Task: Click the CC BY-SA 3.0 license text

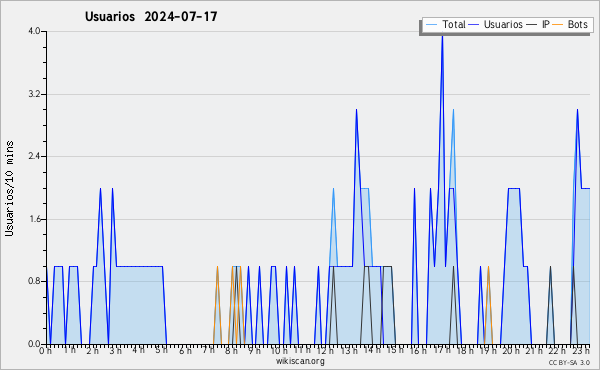Action: point(569,362)
